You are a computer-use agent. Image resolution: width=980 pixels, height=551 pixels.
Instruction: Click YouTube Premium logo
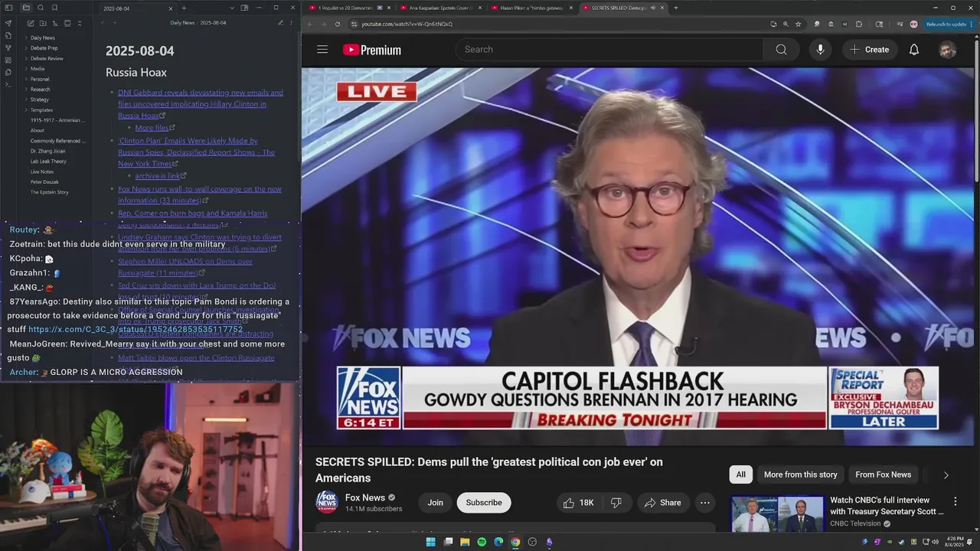372,50
